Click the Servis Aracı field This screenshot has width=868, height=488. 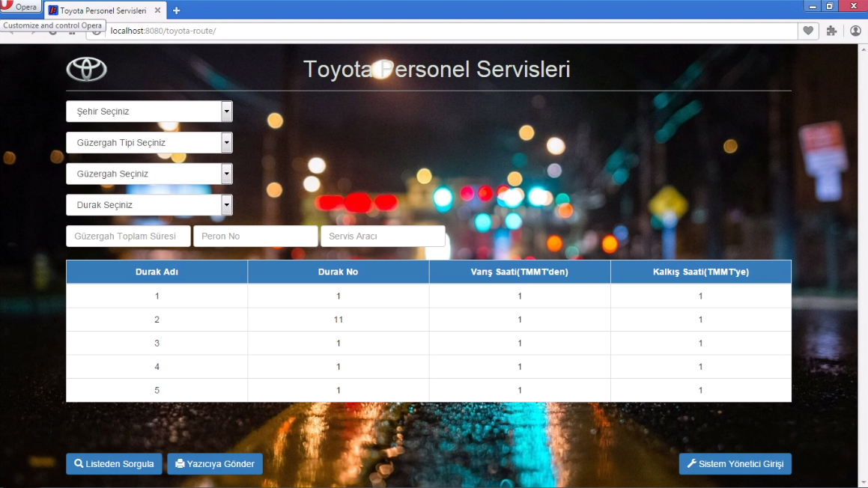tap(383, 236)
